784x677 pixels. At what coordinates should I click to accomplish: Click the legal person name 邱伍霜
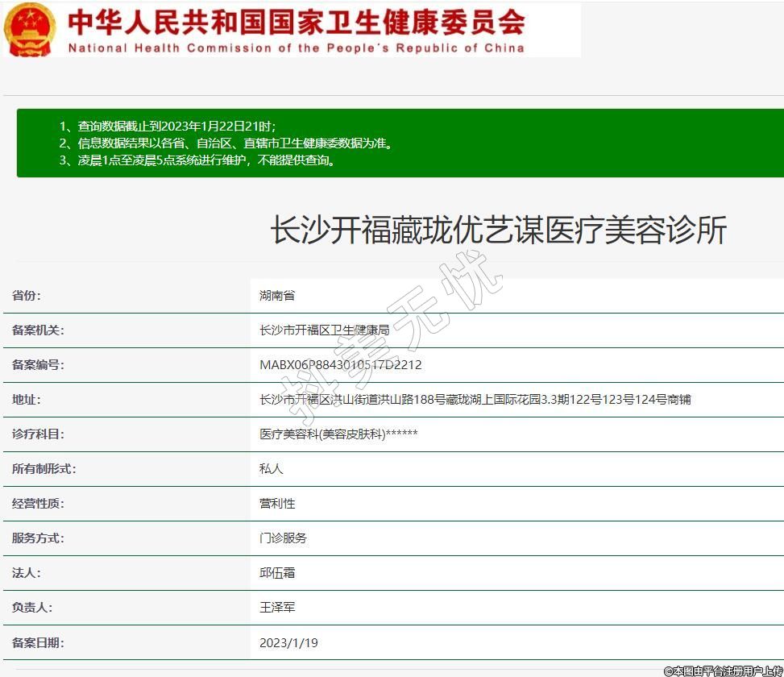click(277, 573)
